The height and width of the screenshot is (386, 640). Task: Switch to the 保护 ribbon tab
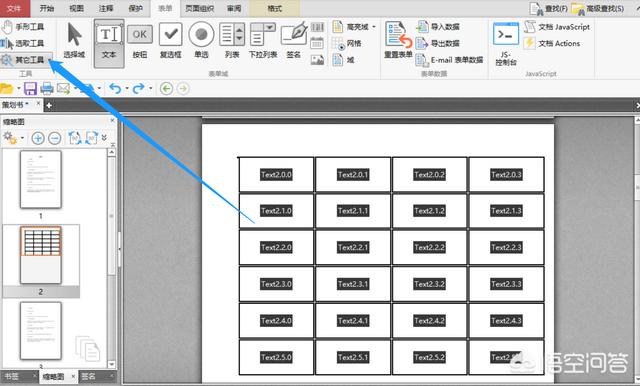(136, 8)
